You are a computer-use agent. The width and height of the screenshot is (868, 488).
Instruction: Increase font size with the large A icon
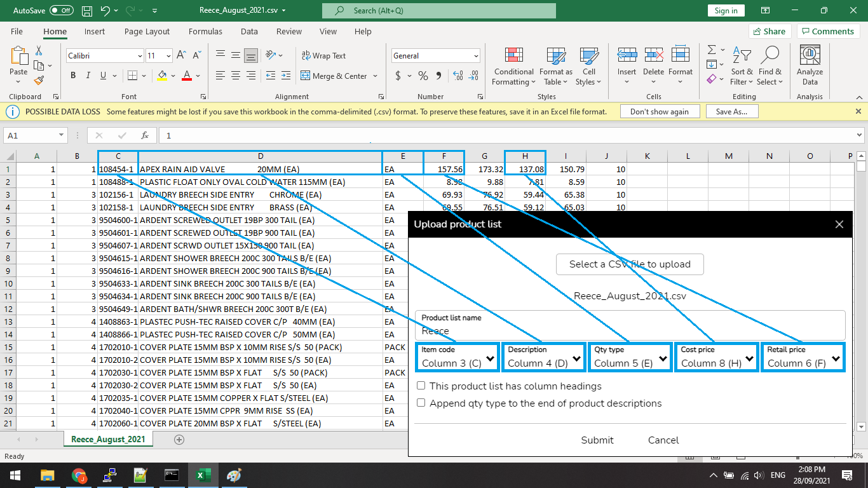(181, 55)
